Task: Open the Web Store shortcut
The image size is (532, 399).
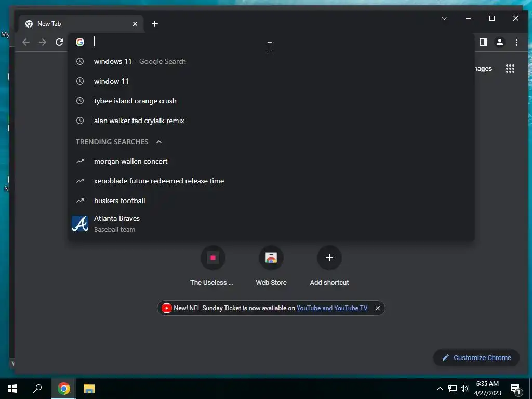Action: point(271,267)
